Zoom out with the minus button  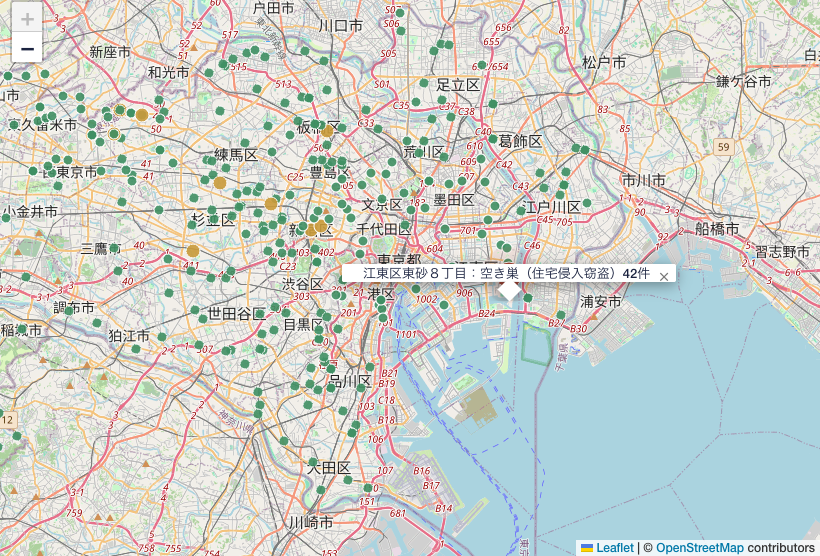click(x=27, y=48)
